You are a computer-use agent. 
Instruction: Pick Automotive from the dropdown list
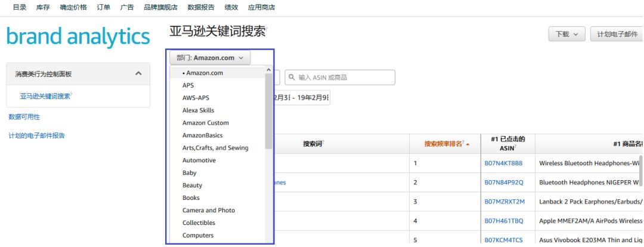pos(199,160)
